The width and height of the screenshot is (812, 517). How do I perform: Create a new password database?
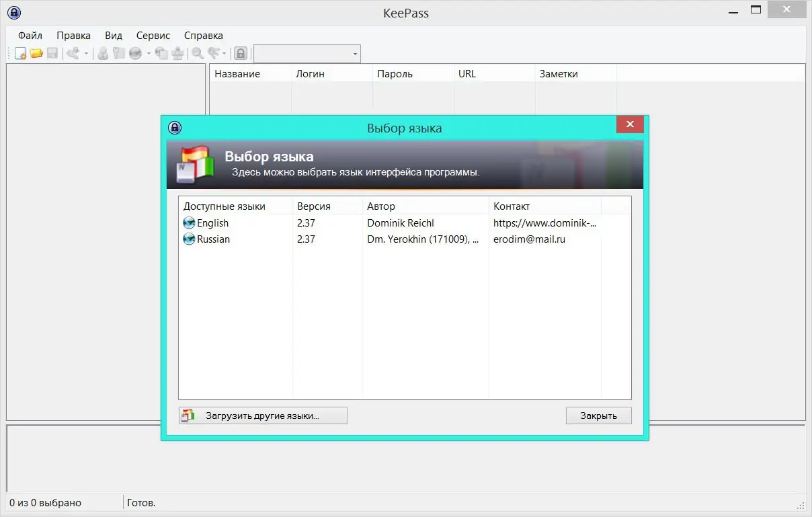(21, 52)
